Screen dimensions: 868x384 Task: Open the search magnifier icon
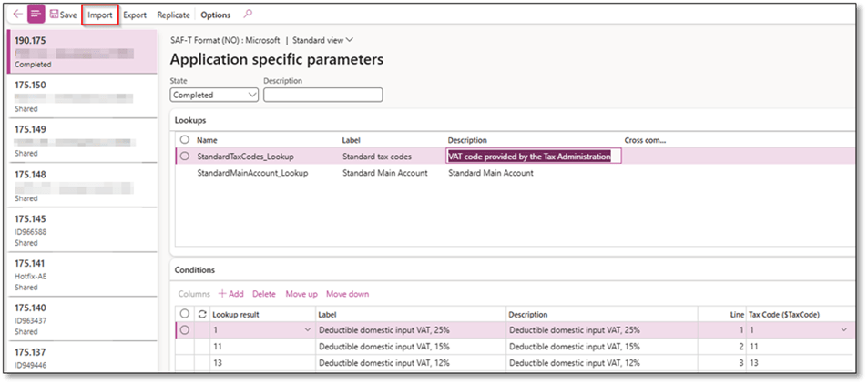click(248, 15)
